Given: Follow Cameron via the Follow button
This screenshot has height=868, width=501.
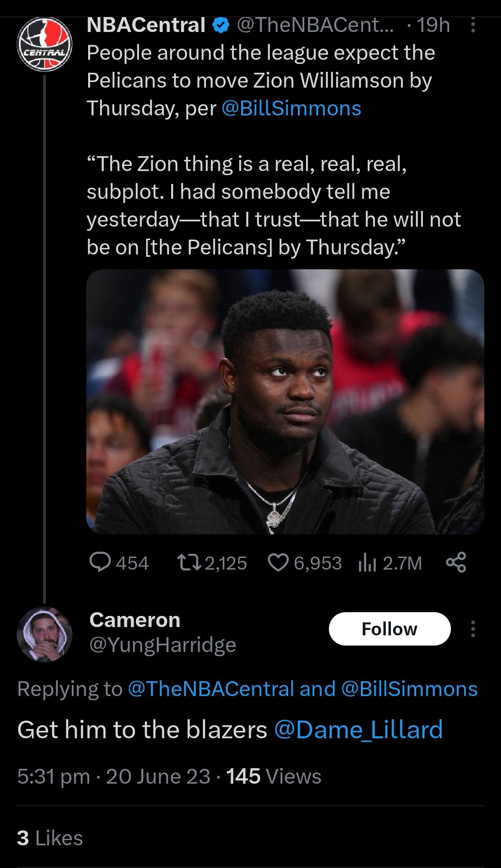Looking at the screenshot, I should [x=390, y=629].
